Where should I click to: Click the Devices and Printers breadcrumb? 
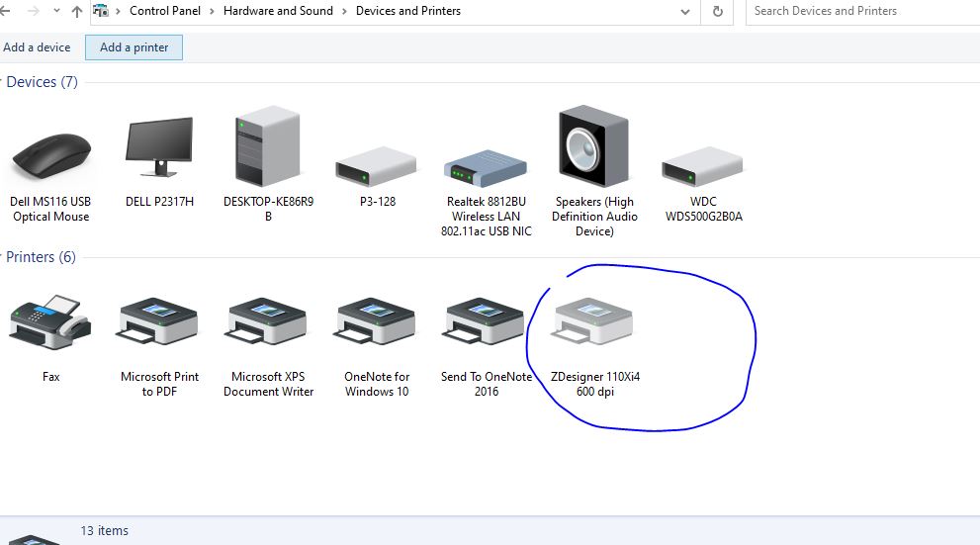(x=408, y=11)
